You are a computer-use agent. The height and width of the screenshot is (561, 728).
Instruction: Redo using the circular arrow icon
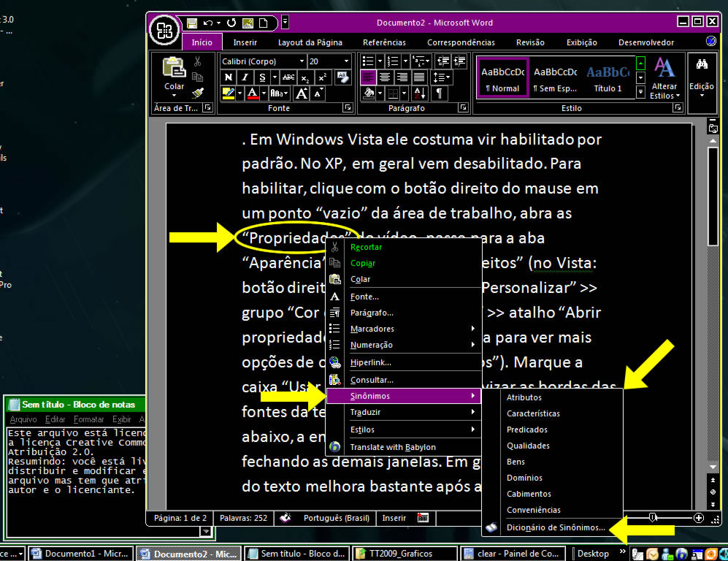tap(231, 23)
